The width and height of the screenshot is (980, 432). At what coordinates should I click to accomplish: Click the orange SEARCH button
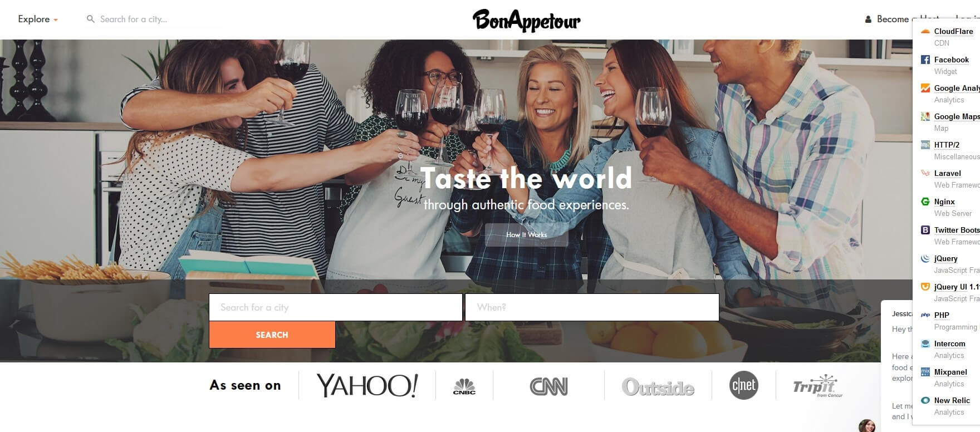pos(272,335)
